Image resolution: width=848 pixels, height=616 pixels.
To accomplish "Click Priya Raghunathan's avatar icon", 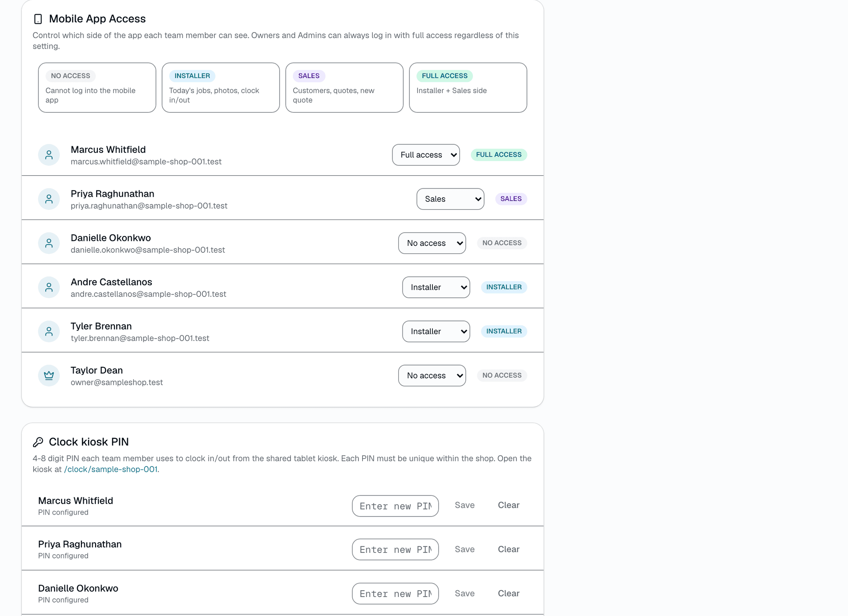I will coord(49,199).
